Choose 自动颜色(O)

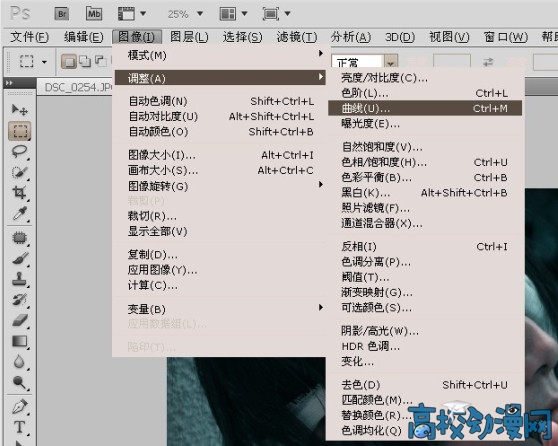pos(219,132)
